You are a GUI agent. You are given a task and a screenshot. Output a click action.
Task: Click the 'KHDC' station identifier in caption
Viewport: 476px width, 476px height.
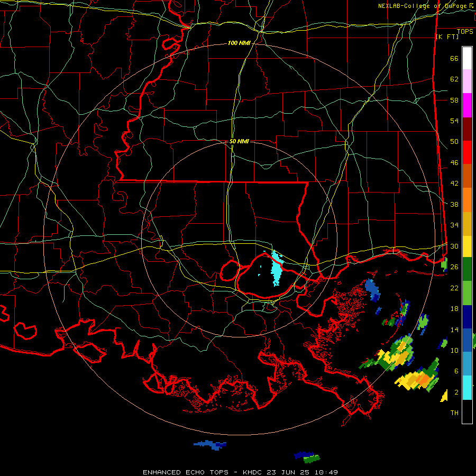[253, 472]
